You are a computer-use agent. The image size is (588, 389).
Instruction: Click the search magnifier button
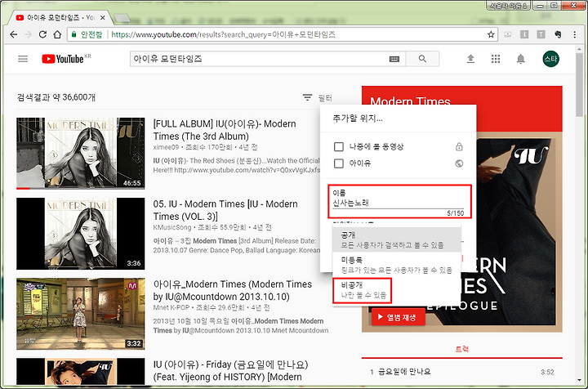click(422, 59)
